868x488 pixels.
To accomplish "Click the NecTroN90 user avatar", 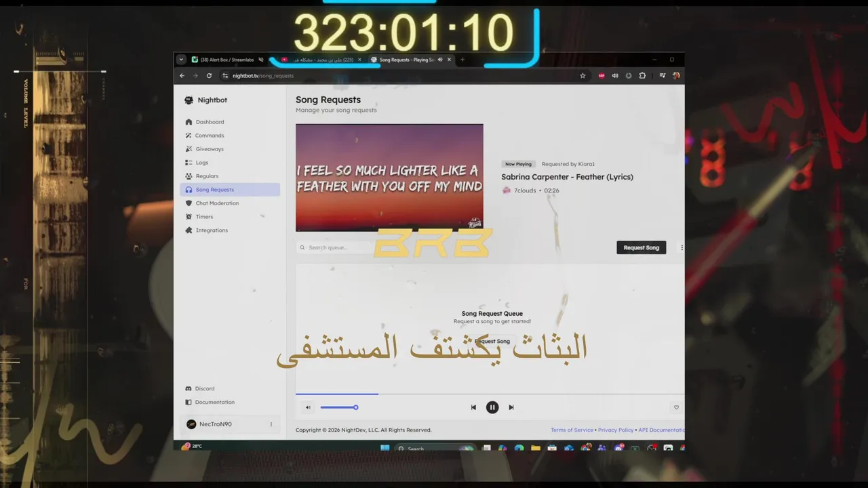I will coord(191,424).
